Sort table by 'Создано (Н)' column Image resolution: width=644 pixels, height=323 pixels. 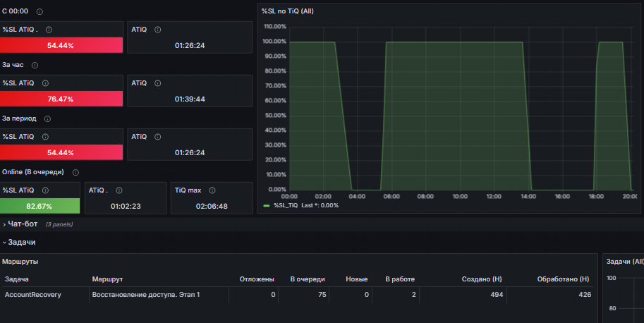[x=482, y=279]
